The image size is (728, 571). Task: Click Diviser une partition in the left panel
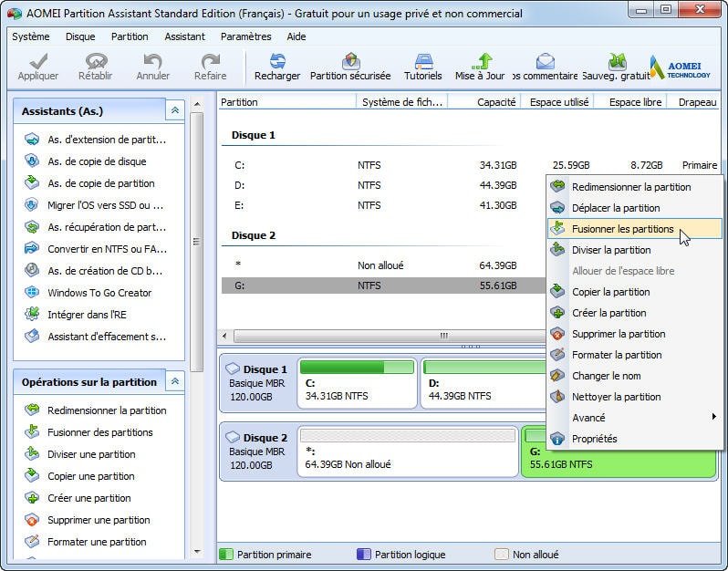(80, 453)
